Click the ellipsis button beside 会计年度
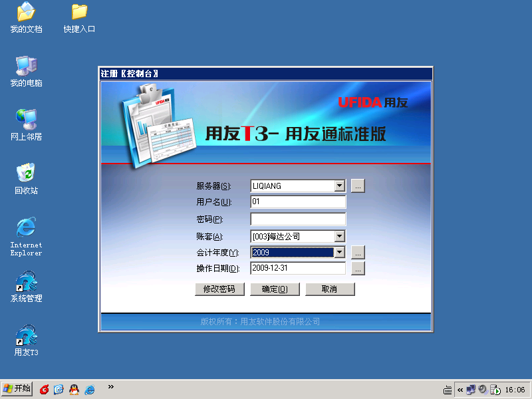This screenshot has width=532, height=399. click(358, 253)
